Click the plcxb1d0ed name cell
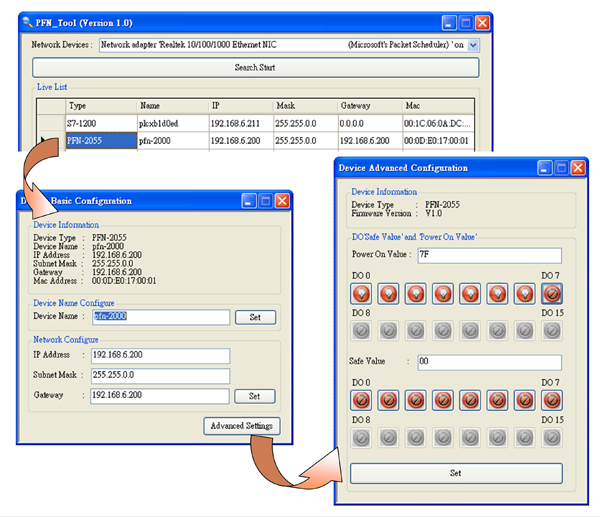 (173, 124)
